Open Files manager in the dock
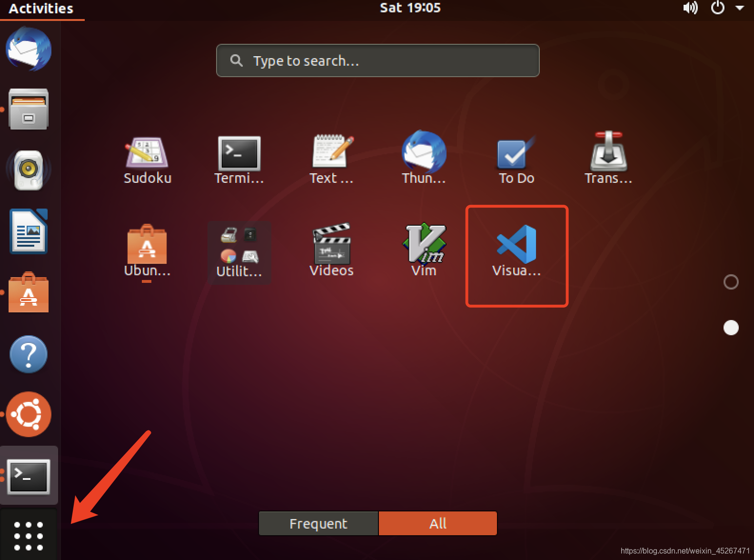 click(x=29, y=109)
